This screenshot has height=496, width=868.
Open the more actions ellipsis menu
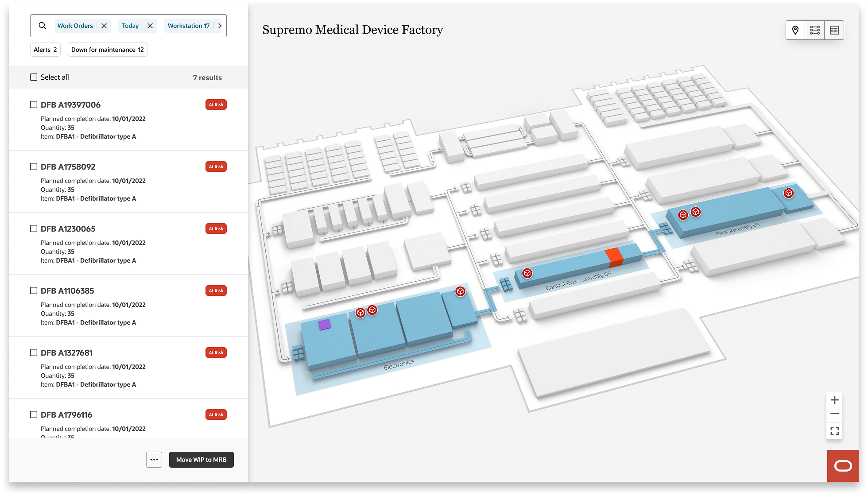click(154, 460)
